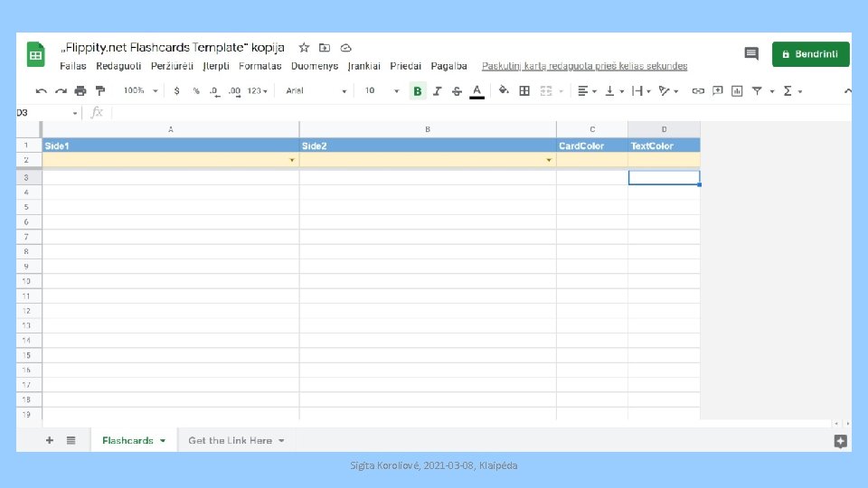Create a filter
This screenshot has width=868, height=488.
point(757,90)
